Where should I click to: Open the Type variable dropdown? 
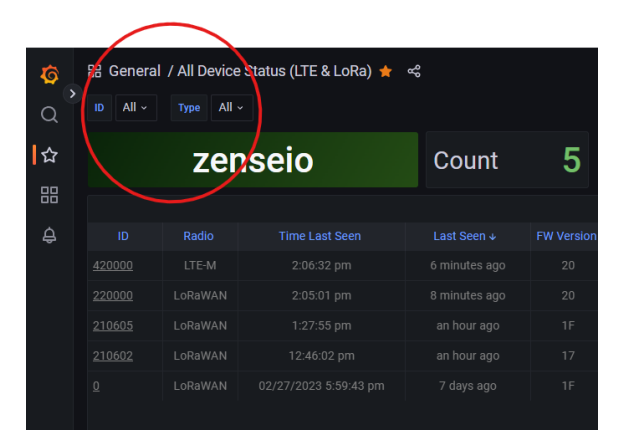[231, 107]
